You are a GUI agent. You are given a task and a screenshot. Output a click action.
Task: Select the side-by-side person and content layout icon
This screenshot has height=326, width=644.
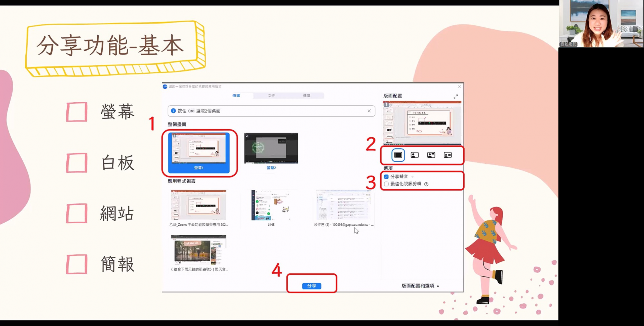pos(448,155)
